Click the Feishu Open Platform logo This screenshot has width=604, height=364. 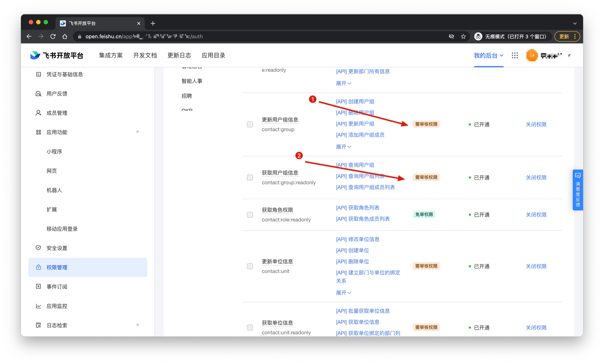tap(57, 55)
